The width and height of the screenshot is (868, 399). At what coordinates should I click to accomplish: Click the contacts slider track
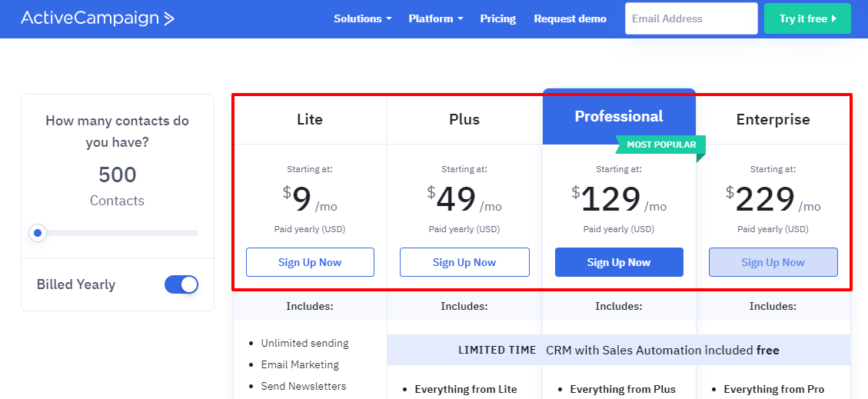coord(123,233)
